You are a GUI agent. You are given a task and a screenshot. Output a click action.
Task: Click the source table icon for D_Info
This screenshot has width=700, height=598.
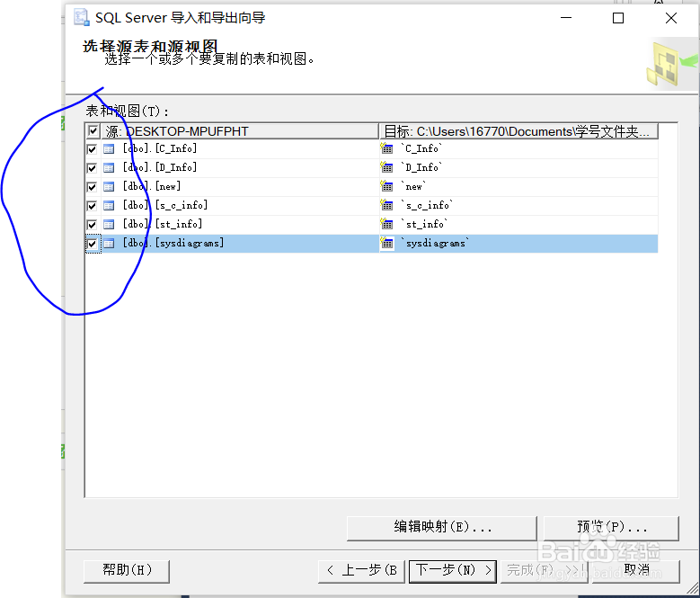point(109,168)
